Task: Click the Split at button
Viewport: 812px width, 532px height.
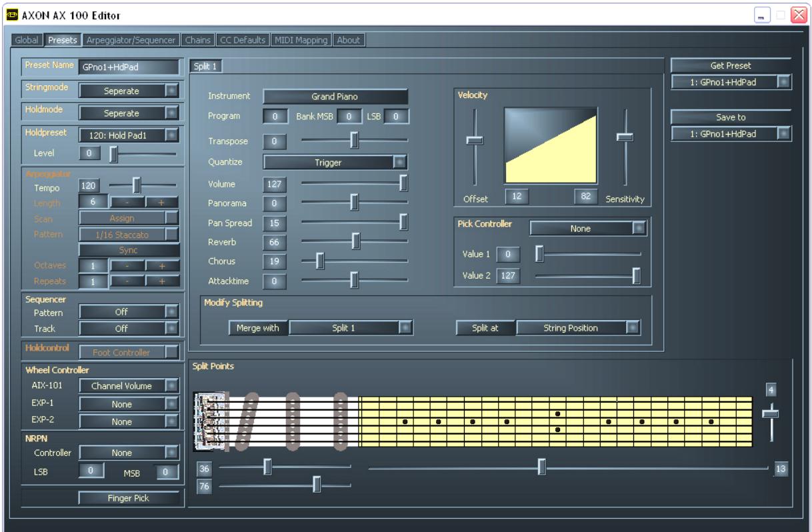Action: click(x=485, y=327)
